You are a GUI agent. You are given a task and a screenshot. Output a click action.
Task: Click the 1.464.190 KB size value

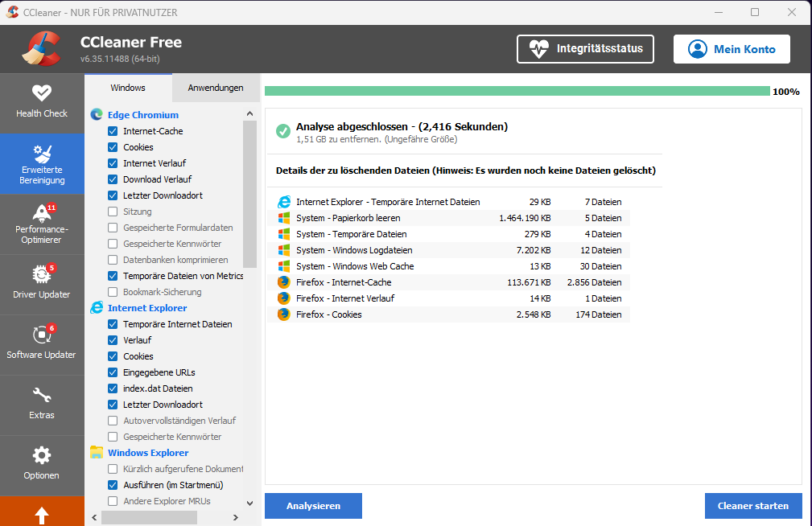click(525, 218)
